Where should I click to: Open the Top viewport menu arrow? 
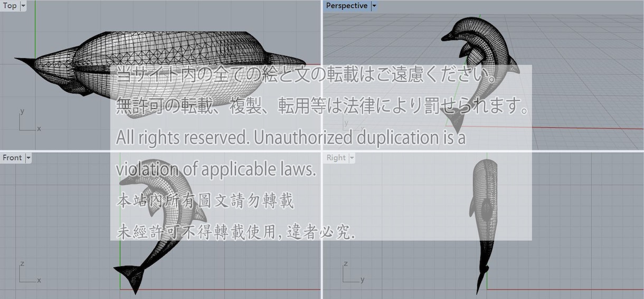(x=23, y=6)
